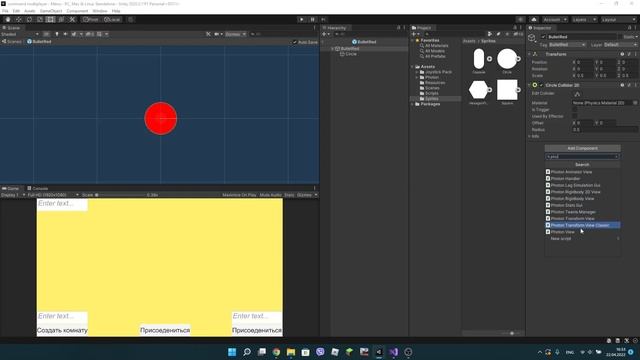Select the Hexagon sprite thumbnail

tap(479, 90)
